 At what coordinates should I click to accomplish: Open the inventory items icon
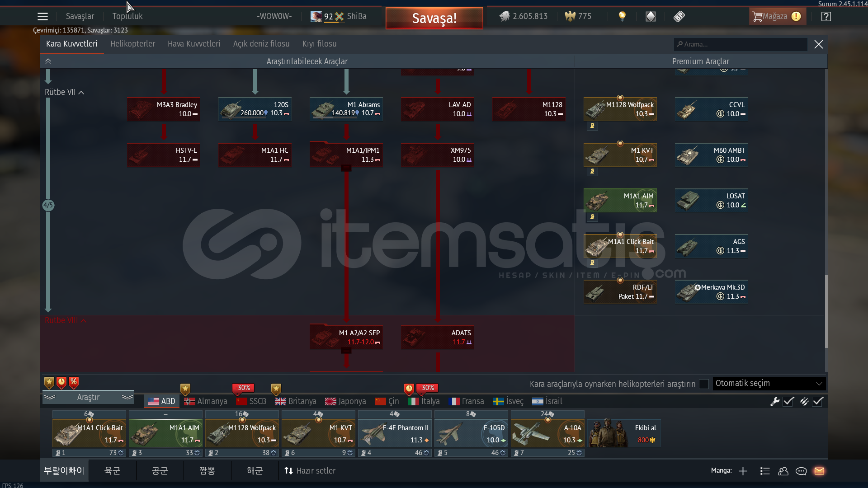click(679, 16)
